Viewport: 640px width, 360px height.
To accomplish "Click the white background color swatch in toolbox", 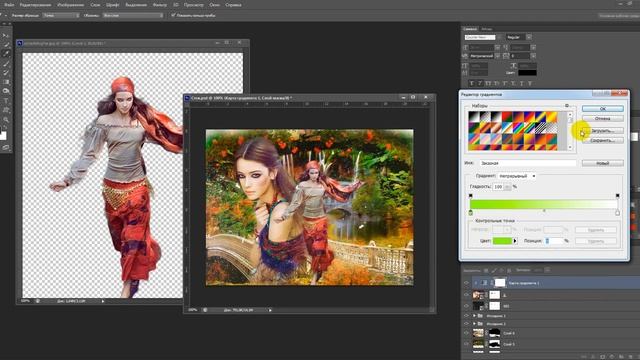I will pyautogui.click(x=4, y=136).
